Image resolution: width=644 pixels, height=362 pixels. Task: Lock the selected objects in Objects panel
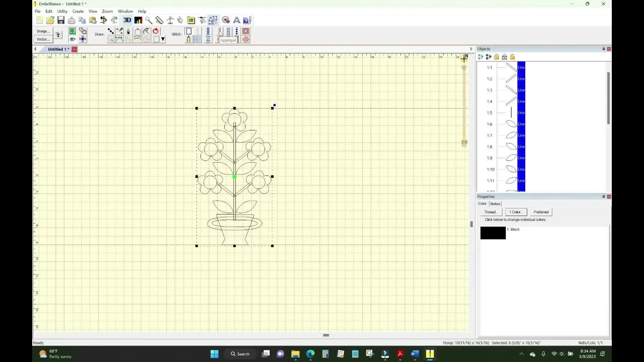497,57
